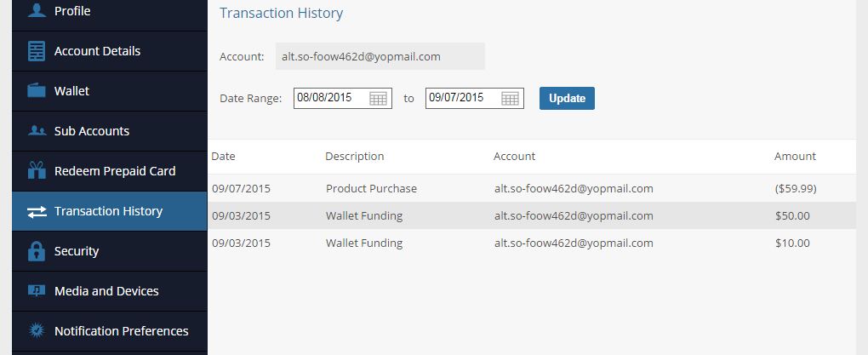The width and height of the screenshot is (868, 355).
Task: Select the $50.00 Wallet Funding row
Action: point(532,215)
